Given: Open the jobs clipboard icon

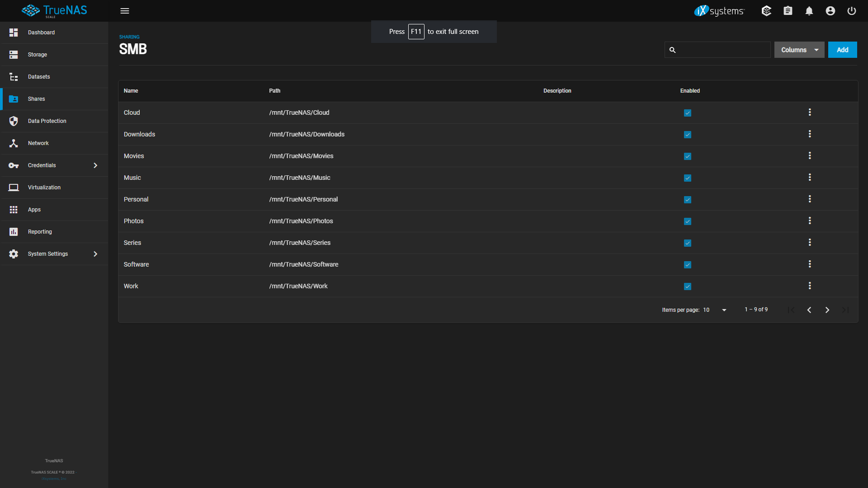Looking at the screenshot, I should 788,11.
